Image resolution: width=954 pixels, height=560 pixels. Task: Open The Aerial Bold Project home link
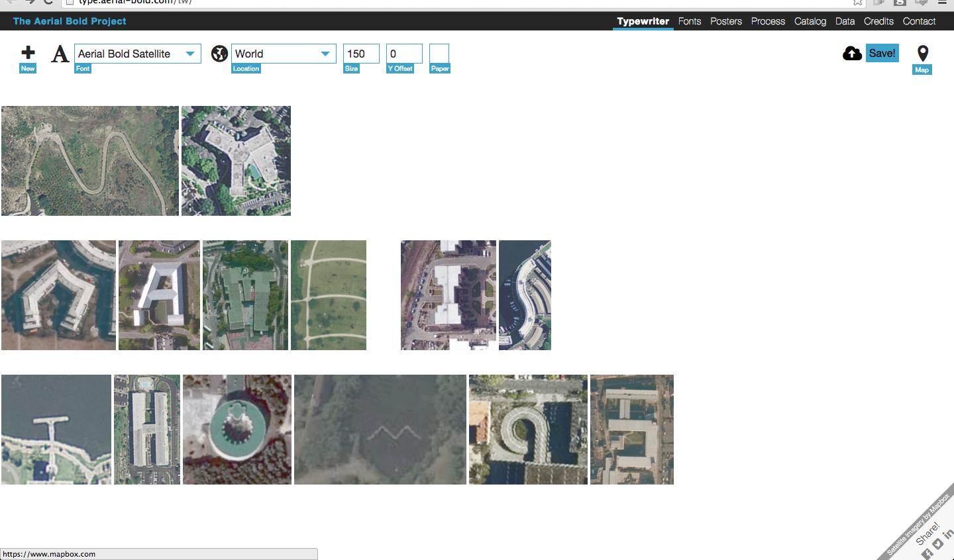click(70, 21)
